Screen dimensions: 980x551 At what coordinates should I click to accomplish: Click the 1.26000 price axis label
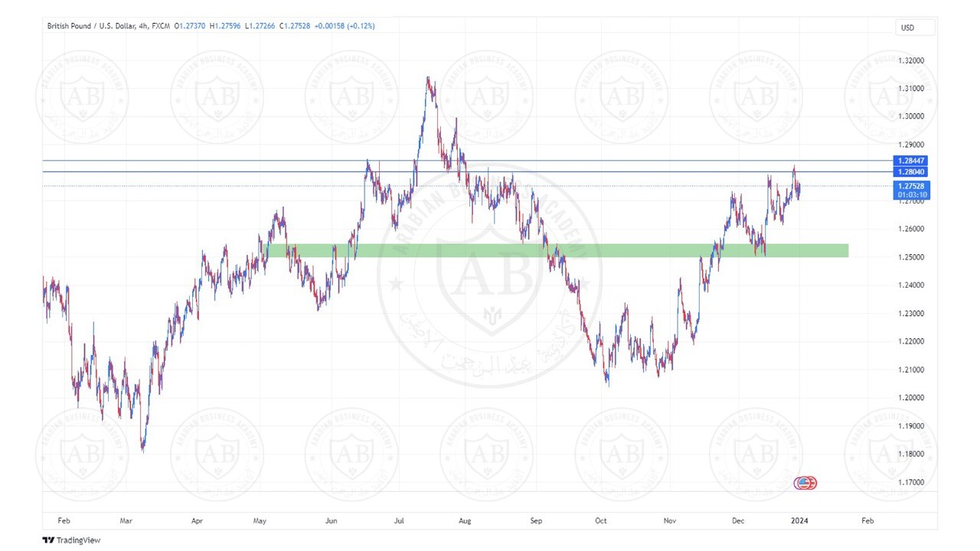pyautogui.click(x=910, y=229)
